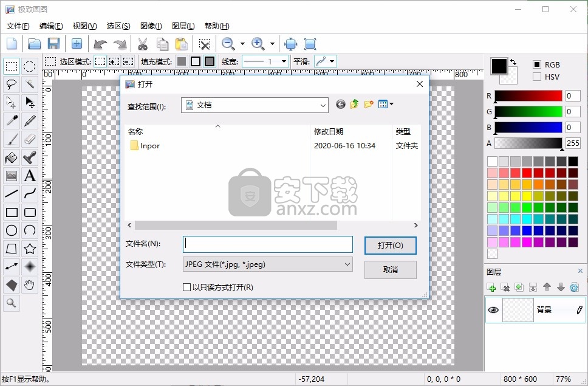Click the Redo arrow icon
Viewport: 588px width, 386px height.
coord(120,44)
